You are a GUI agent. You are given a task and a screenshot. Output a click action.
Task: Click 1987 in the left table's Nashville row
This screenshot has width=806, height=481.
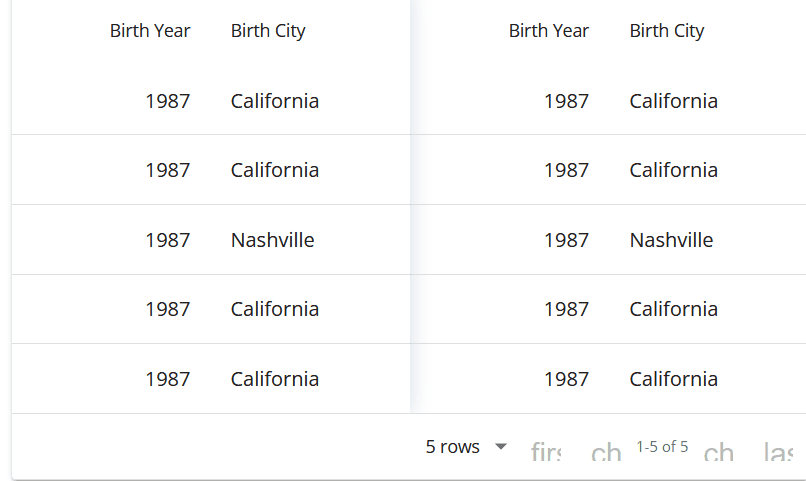click(168, 240)
